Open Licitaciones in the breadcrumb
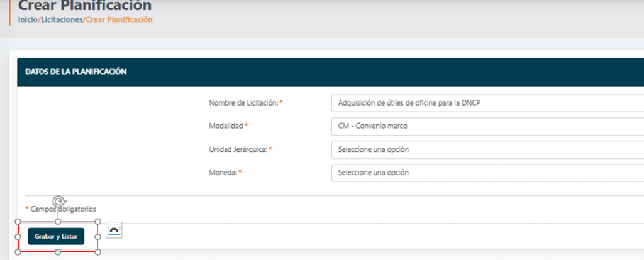 [62, 19]
